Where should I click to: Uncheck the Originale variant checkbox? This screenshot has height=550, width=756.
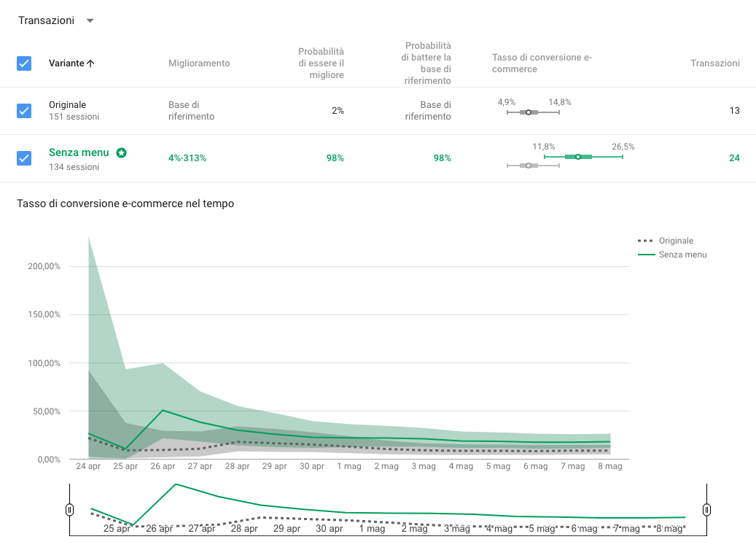[24, 110]
